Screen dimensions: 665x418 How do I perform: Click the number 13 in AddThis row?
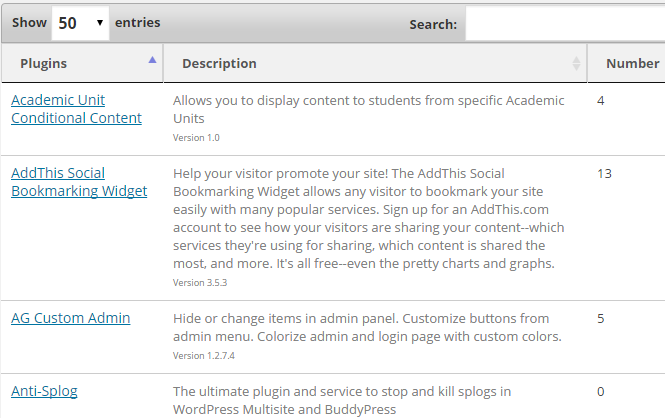point(604,174)
